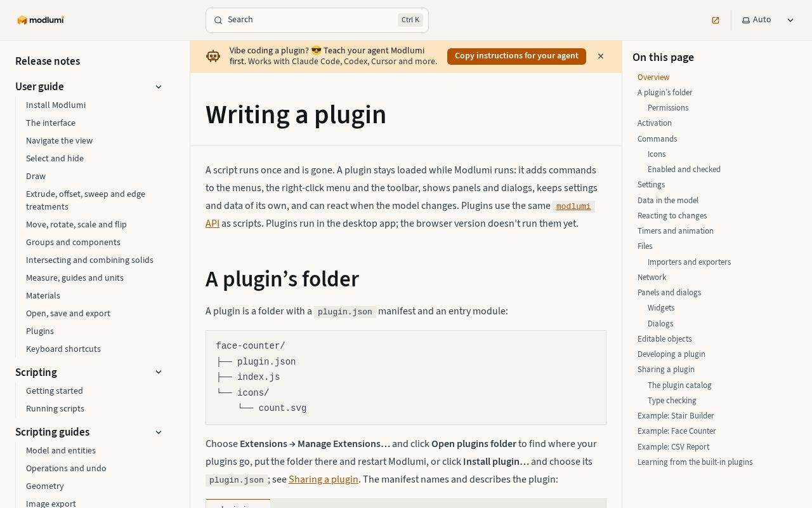This screenshot has width=812, height=508.
Task: Jump to Developing a plugin
Action: click(x=671, y=354)
